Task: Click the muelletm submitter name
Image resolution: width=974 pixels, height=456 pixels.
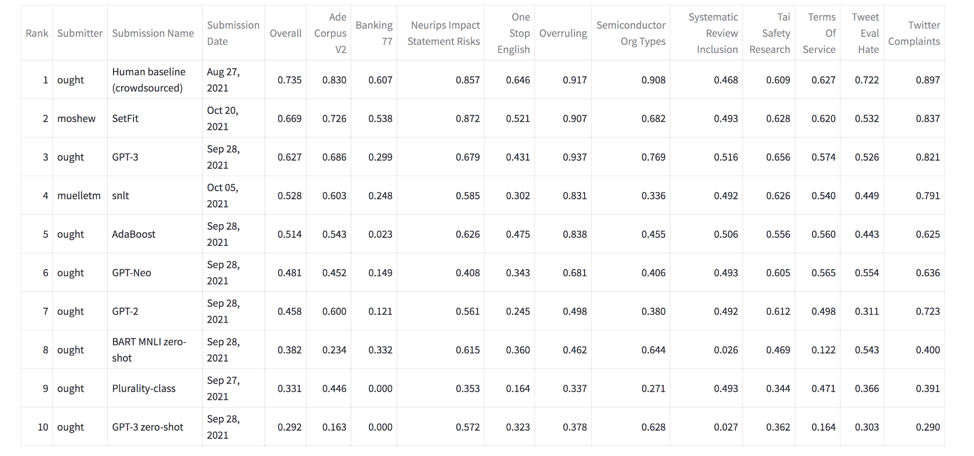Action: (79, 196)
